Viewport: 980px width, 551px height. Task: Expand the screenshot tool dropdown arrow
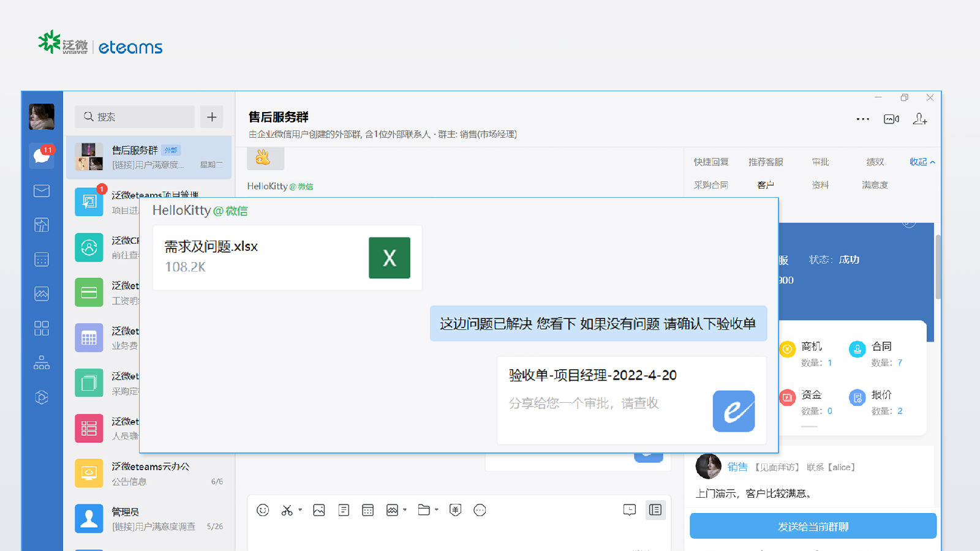[300, 509]
